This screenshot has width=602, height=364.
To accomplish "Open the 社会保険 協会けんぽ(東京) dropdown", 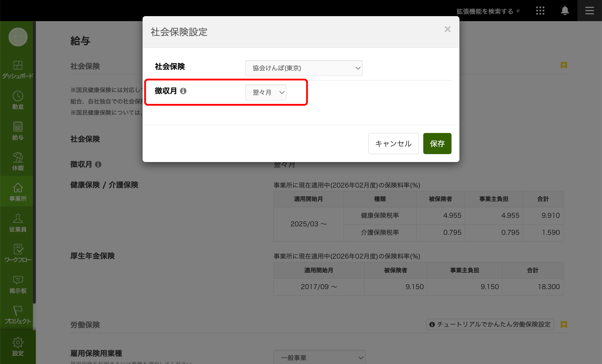I will tap(304, 68).
